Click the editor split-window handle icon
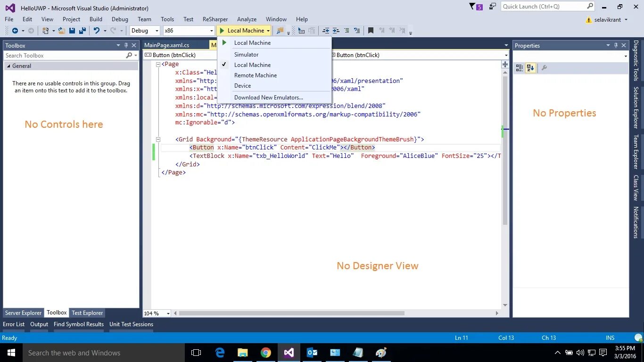Screen dimensions: 644x362 click(x=505, y=64)
